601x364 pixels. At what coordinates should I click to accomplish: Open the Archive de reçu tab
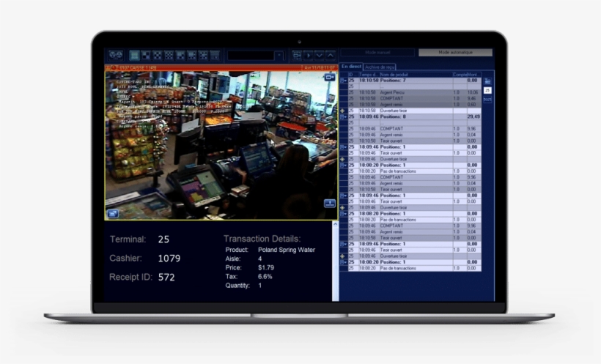coord(380,67)
